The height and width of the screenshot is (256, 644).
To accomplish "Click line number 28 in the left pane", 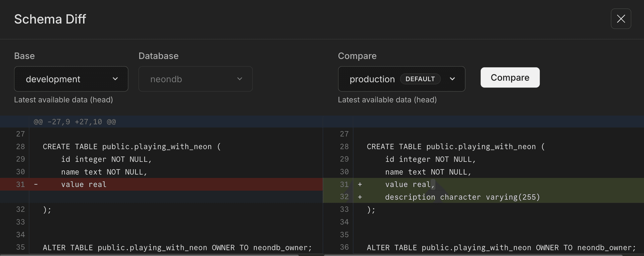I will click(x=20, y=147).
